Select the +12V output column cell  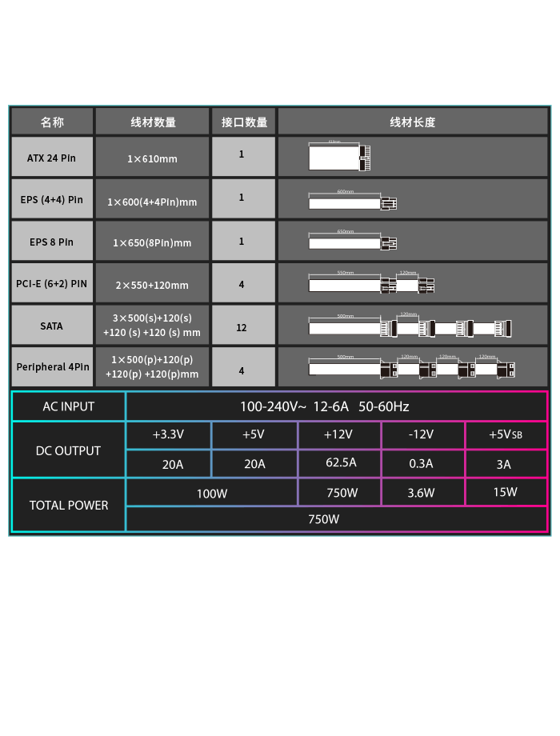coord(339,434)
